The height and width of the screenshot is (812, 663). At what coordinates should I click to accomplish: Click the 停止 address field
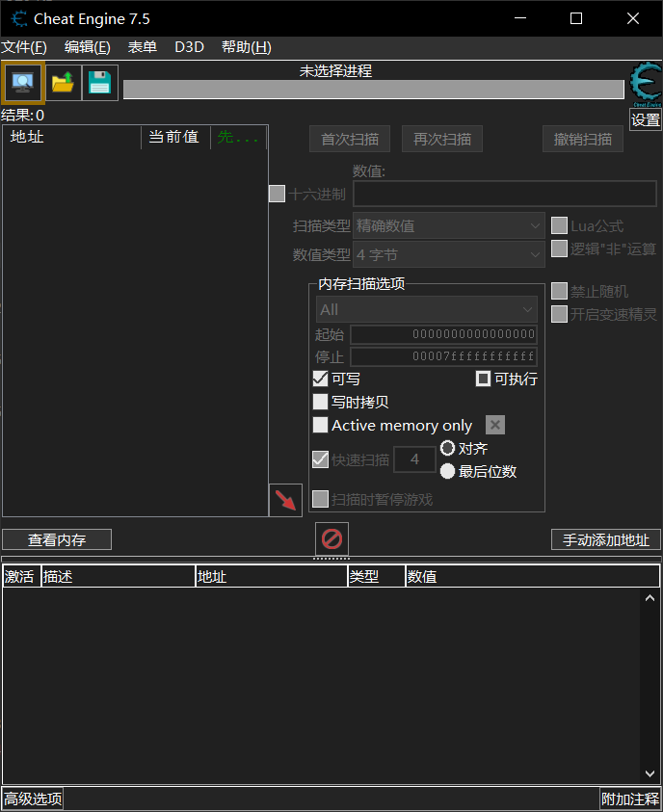click(x=444, y=356)
